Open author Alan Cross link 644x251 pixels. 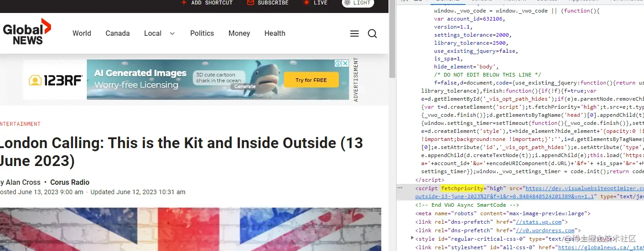click(x=22, y=183)
